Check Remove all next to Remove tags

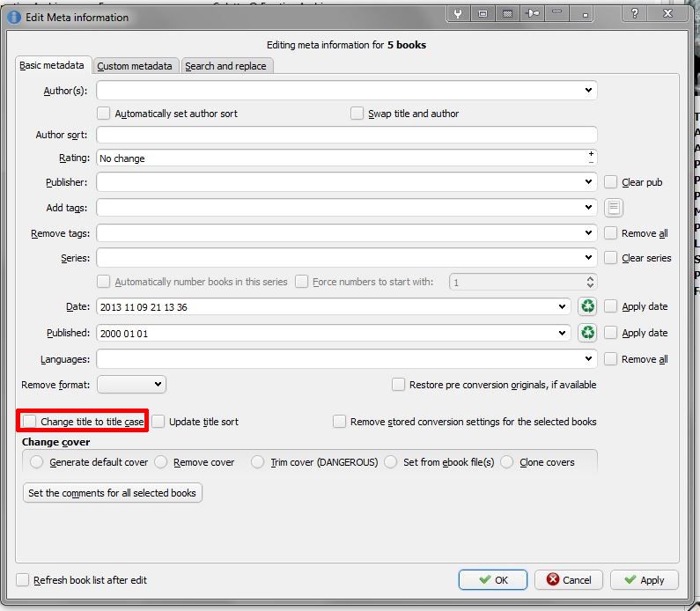pos(610,233)
